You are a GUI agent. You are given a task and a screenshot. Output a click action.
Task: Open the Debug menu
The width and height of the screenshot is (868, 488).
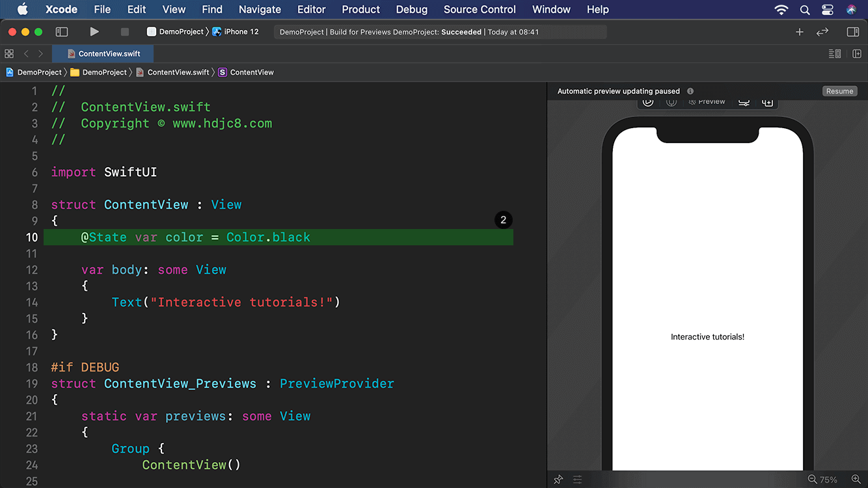412,9
